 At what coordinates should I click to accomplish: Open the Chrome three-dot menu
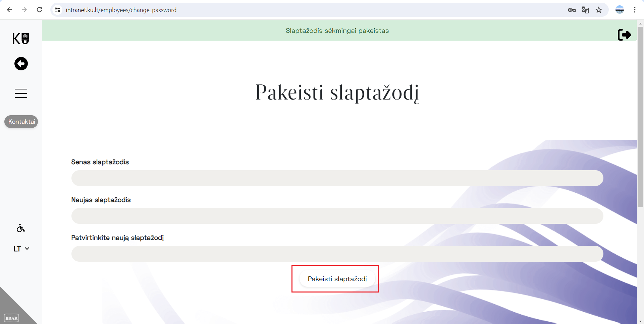[635, 10]
